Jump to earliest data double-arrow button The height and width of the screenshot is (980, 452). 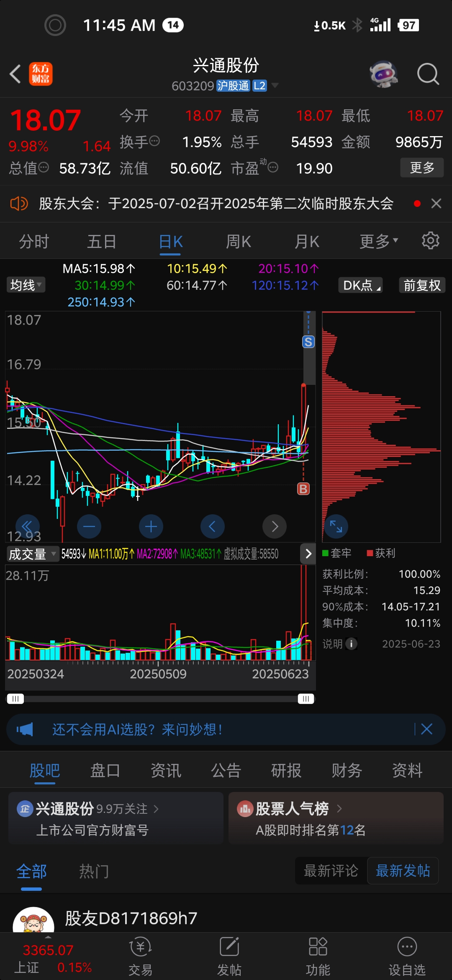(x=27, y=526)
